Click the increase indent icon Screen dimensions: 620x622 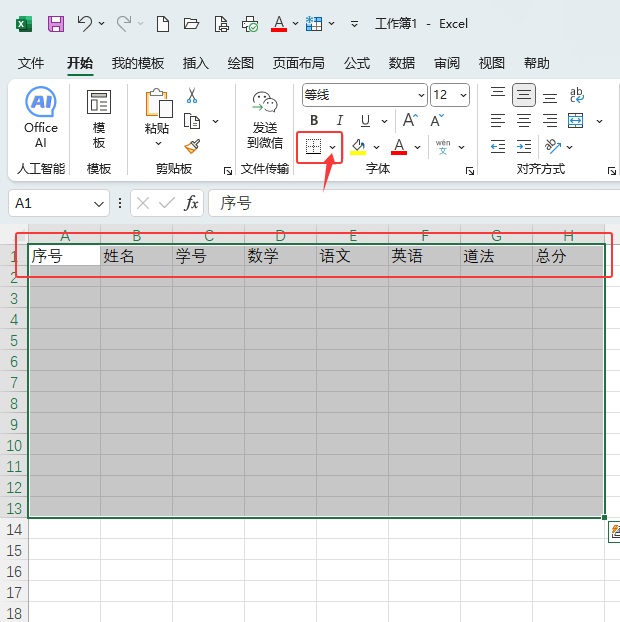pyautogui.click(x=524, y=146)
